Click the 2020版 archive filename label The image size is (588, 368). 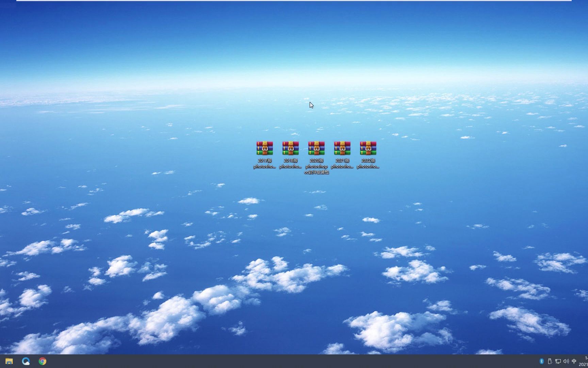pyautogui.click(x=316, y=166)
